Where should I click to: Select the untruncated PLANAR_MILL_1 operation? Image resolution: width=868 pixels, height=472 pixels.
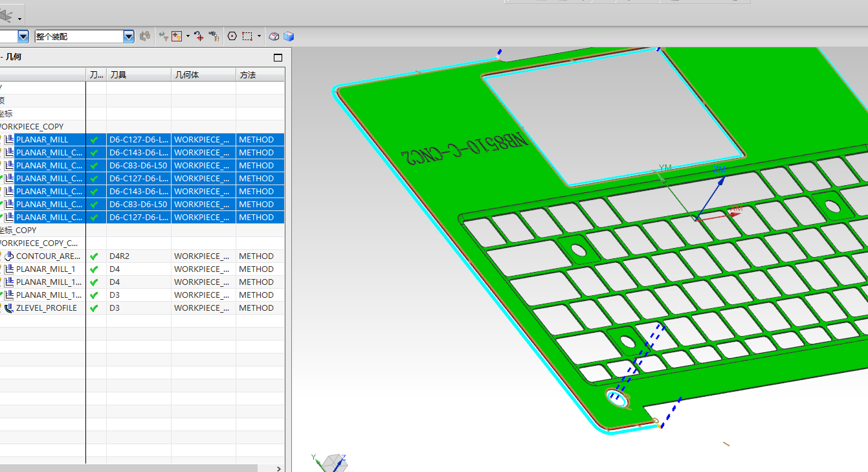click(45, 269)
